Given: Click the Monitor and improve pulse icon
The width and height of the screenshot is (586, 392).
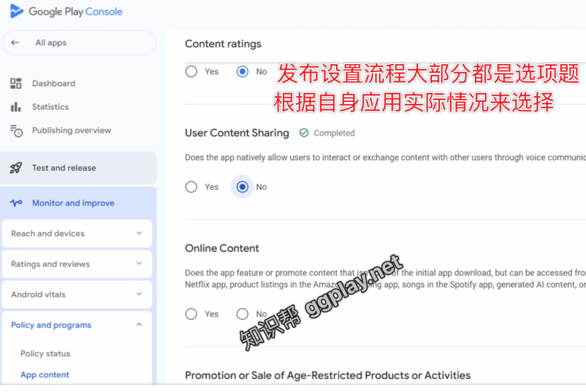Looking at the screenshot, I should point(16,203).
